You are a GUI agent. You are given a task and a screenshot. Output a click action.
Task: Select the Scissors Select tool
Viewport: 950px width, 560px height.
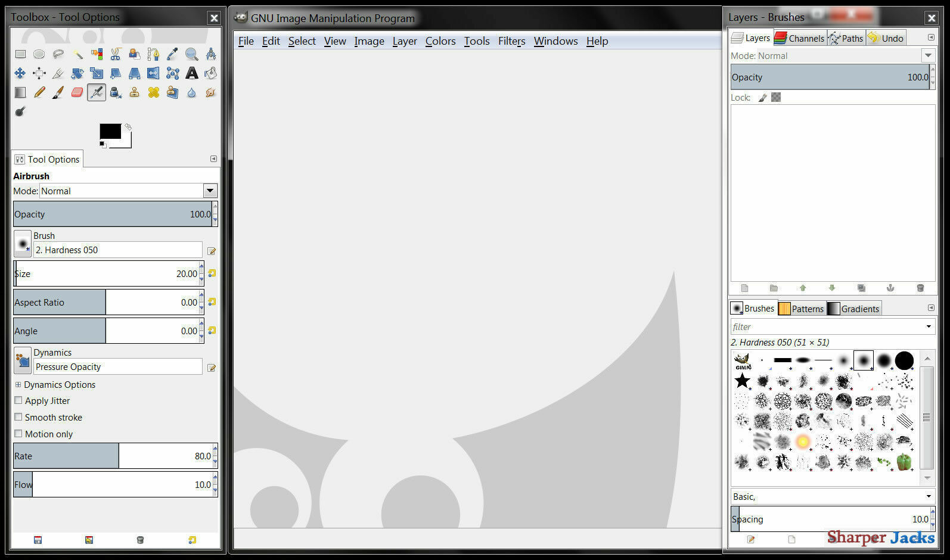116,54
